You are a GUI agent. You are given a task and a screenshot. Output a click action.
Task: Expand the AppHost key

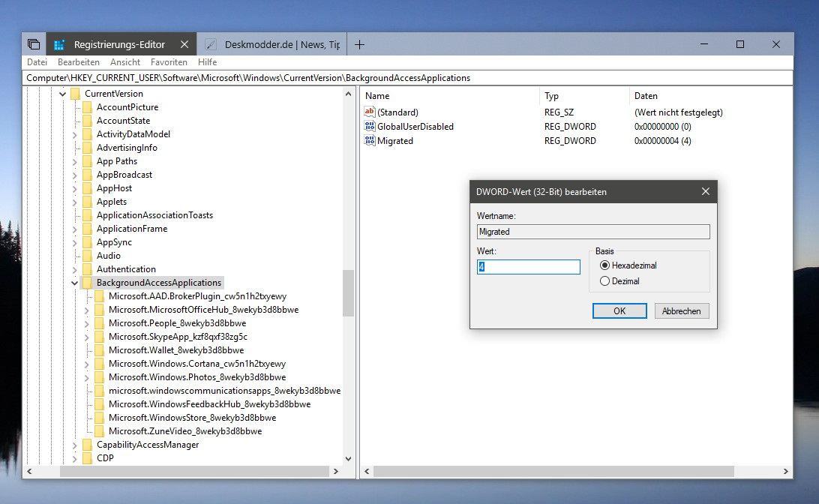coord(75,188)
